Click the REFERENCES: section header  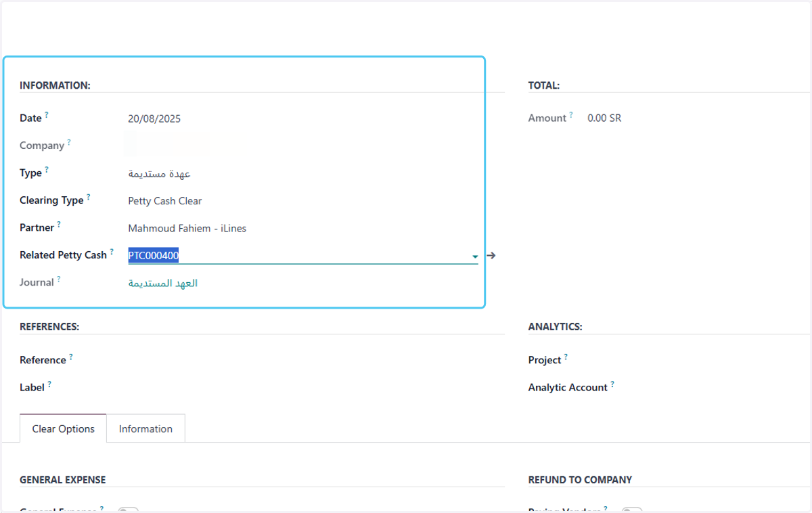click(x=49, y=326)
